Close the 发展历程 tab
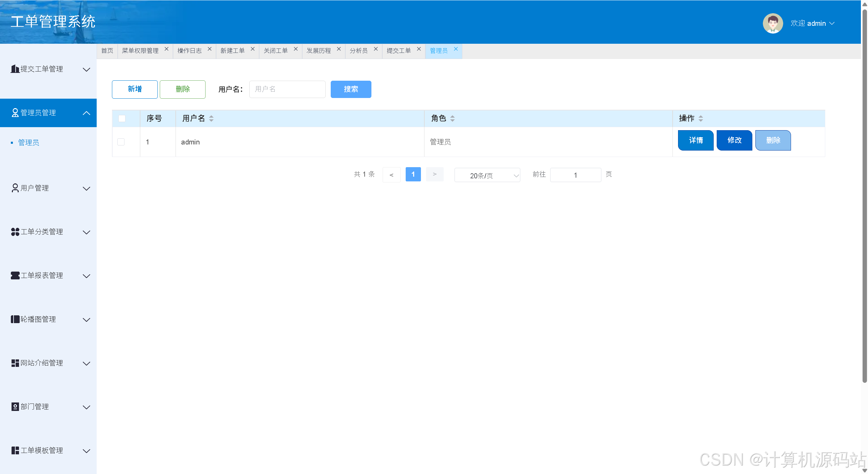 339,49
